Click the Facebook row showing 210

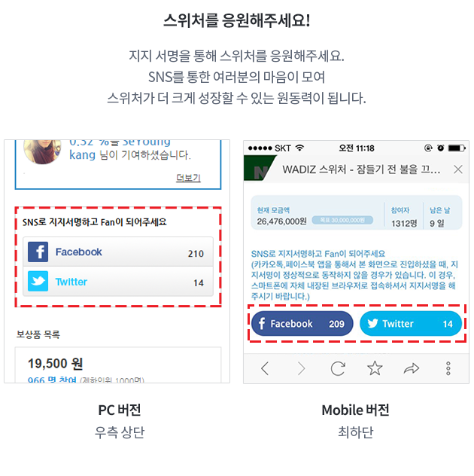118,252
